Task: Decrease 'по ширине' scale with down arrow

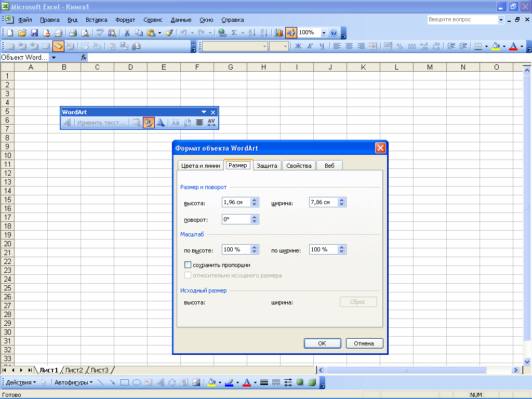Action: point(342,252)
